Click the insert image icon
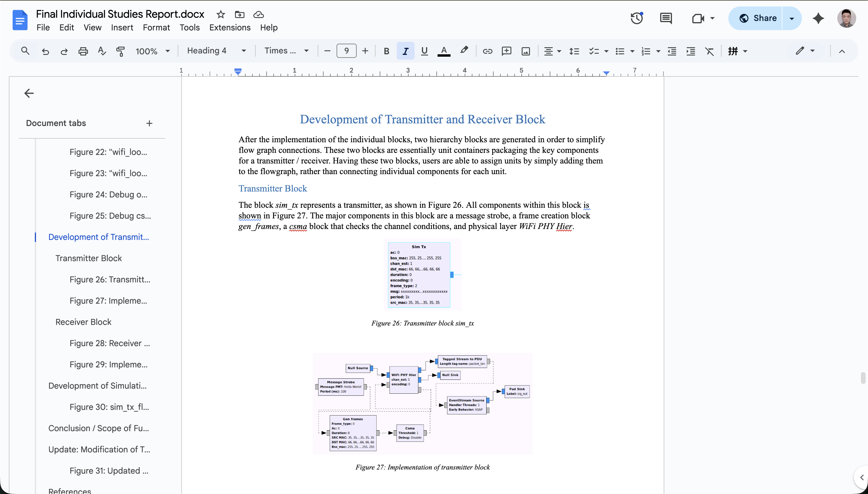Image resolution: width=868 pixels, height=494 pixels. 526,51
